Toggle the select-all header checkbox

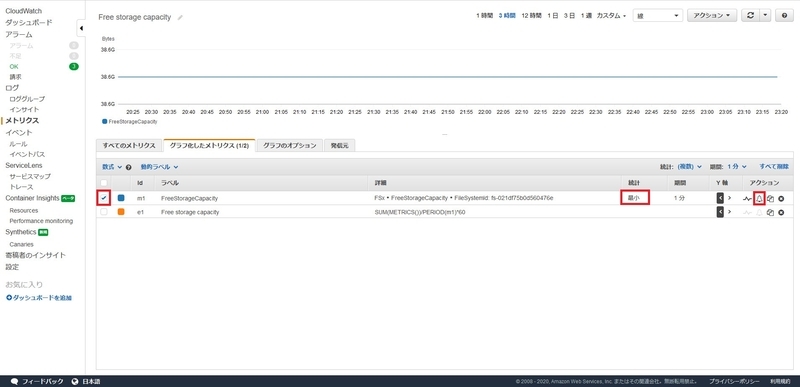tap(104, 183)
